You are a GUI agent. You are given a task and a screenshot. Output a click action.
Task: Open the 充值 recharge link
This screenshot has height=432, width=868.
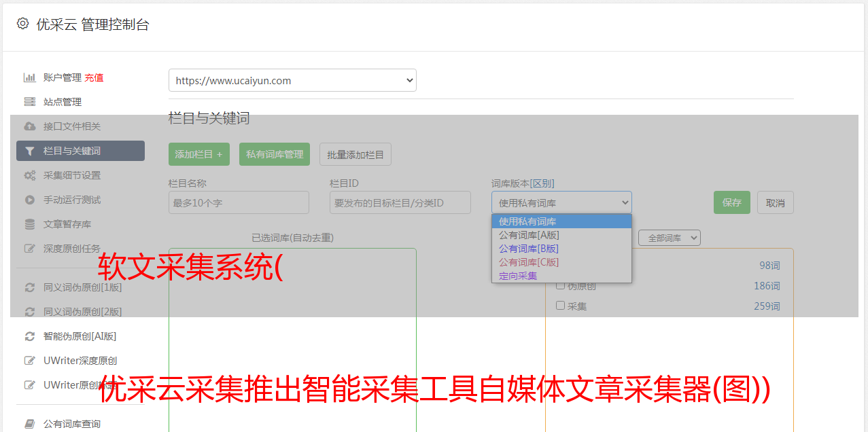click(x=94, y=77)
